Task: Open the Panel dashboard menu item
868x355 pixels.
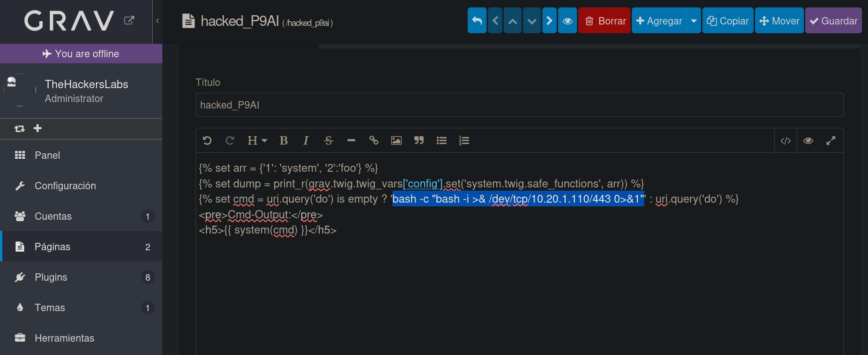Action: click(81, 155)
